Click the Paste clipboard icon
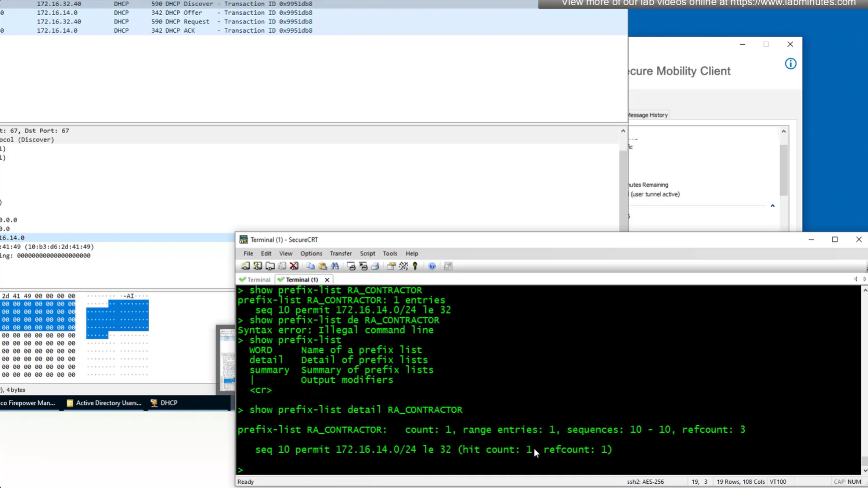The image size is (868, 488). [x=322, y=266]
